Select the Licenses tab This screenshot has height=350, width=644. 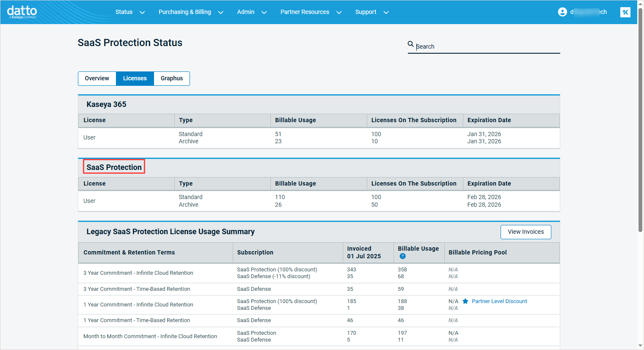tap(135, 79)
